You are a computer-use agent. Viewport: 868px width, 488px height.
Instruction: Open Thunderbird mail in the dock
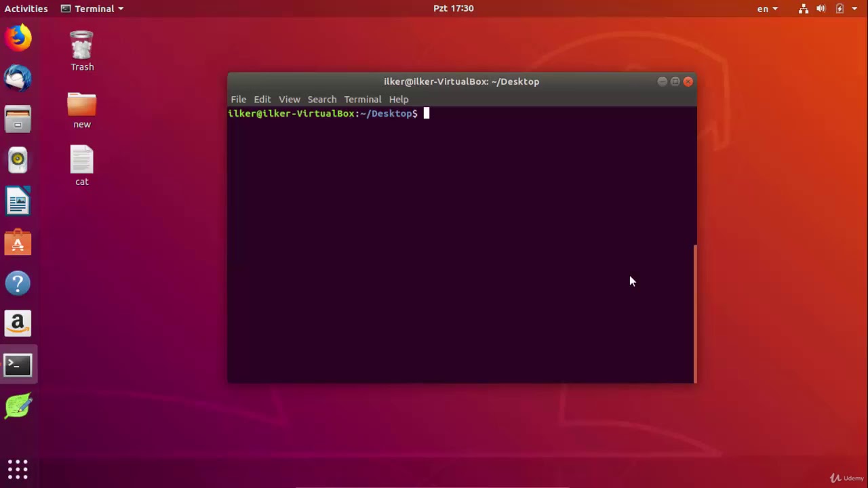point(18,78)
